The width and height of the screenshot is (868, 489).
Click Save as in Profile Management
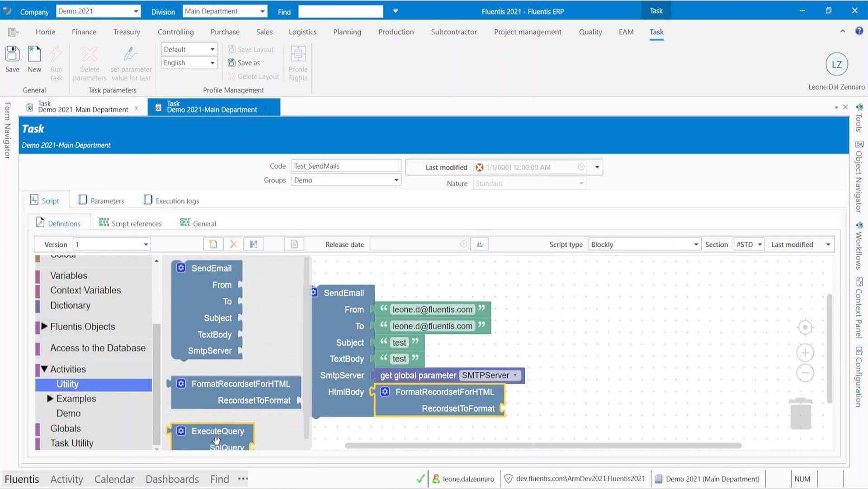(244, 62)
